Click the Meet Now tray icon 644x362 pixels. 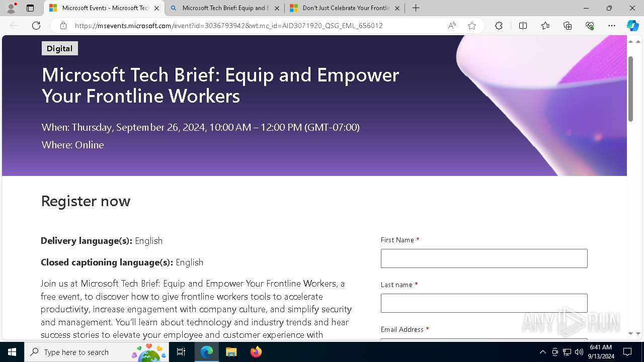click(x=555, y=352)
